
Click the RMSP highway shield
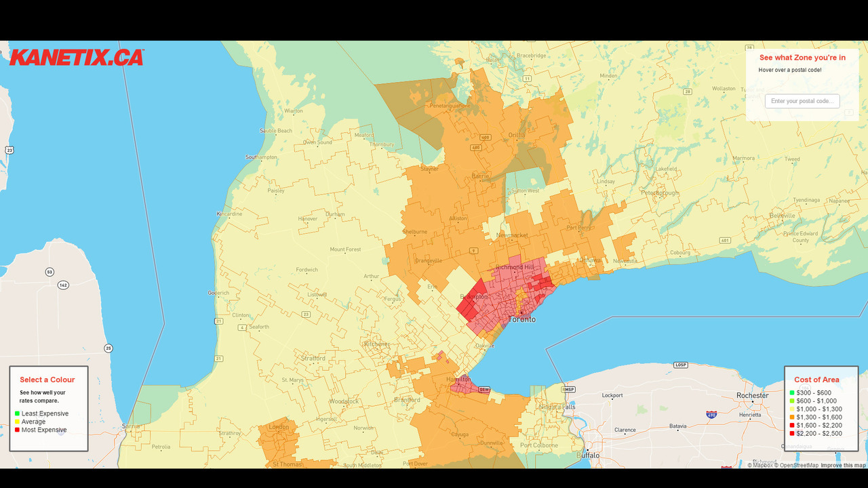pyautogui.click(x=568, y=389)
